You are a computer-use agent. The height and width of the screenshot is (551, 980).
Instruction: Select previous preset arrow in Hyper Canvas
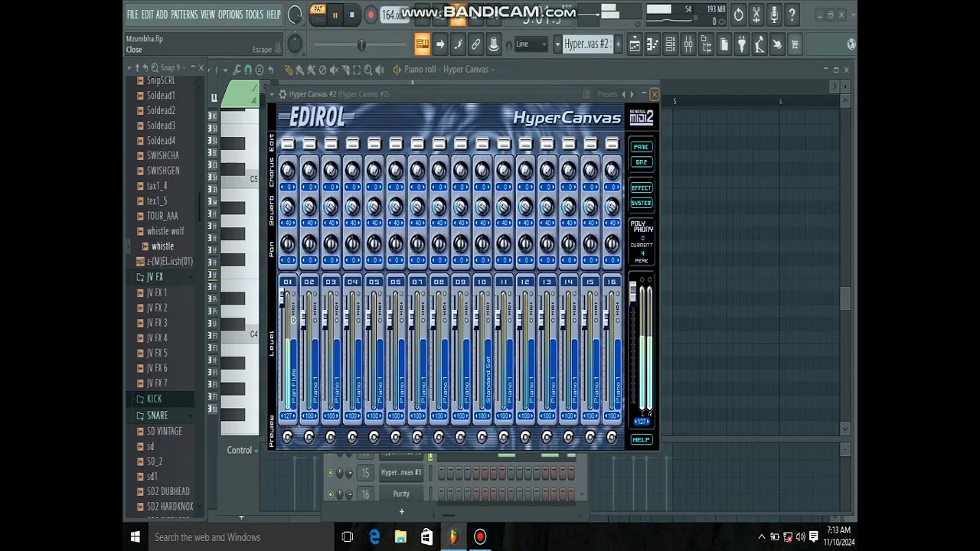[x=624, y=94]
